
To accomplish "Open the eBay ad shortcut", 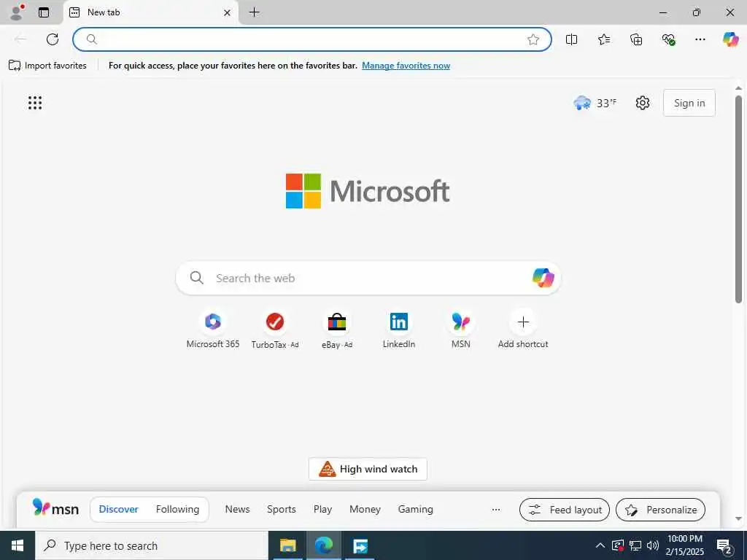I will [337, 329].
